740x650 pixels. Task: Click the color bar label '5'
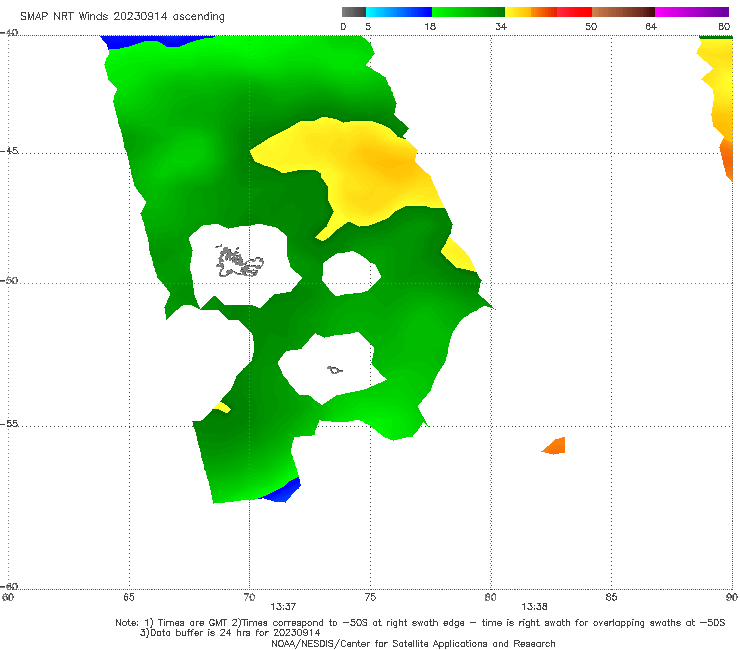pyautogui.click(x=368, y=26)
